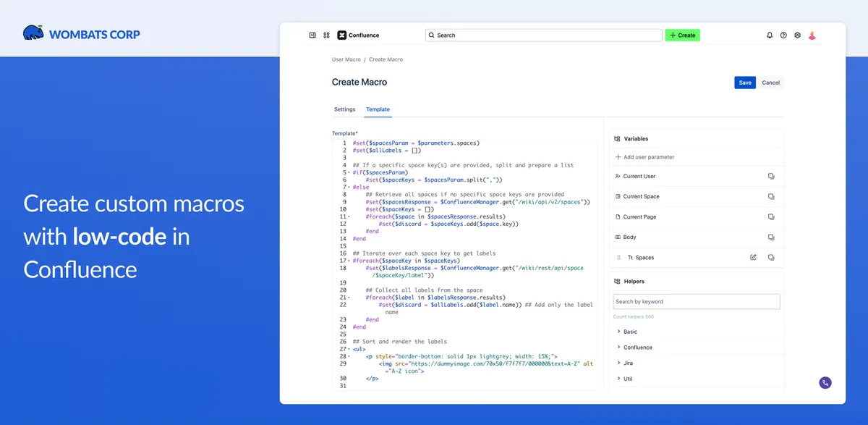Collapse code fold at line 17

click(x=349, y=261)
